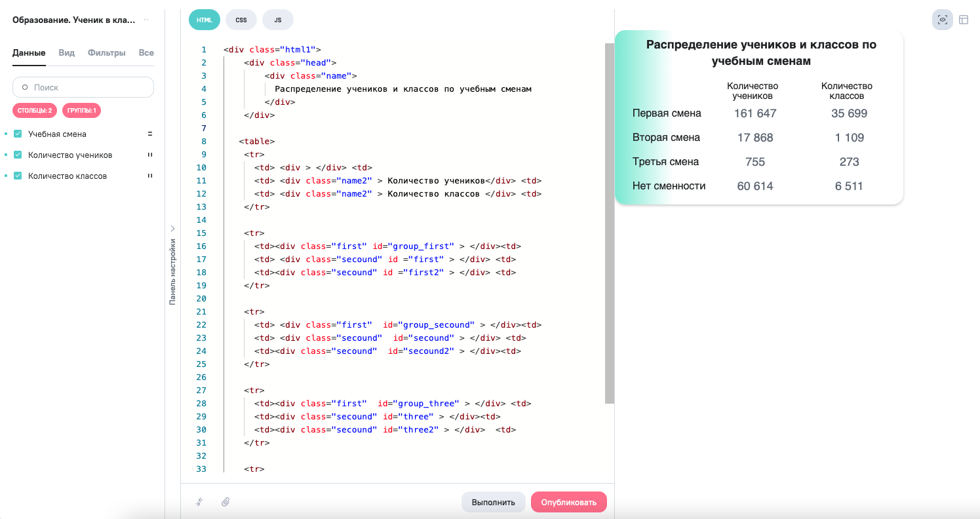Click line number 33 in the gutter

point(201,469)
